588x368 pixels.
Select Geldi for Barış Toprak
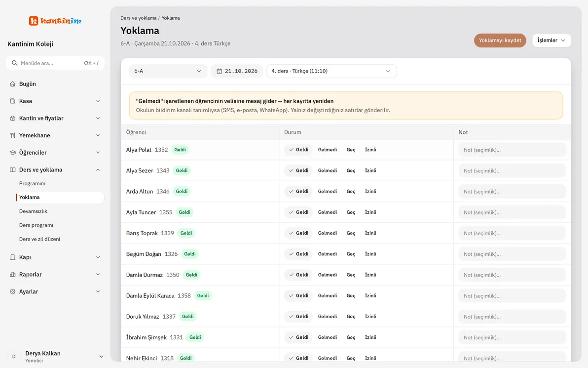tap(298, 233)
